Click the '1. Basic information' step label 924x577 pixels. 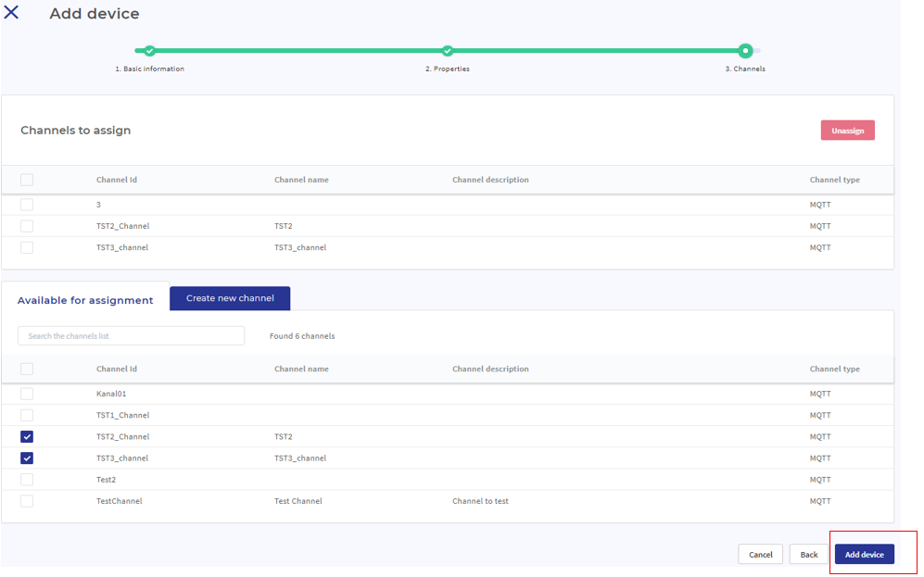[150, 69]
